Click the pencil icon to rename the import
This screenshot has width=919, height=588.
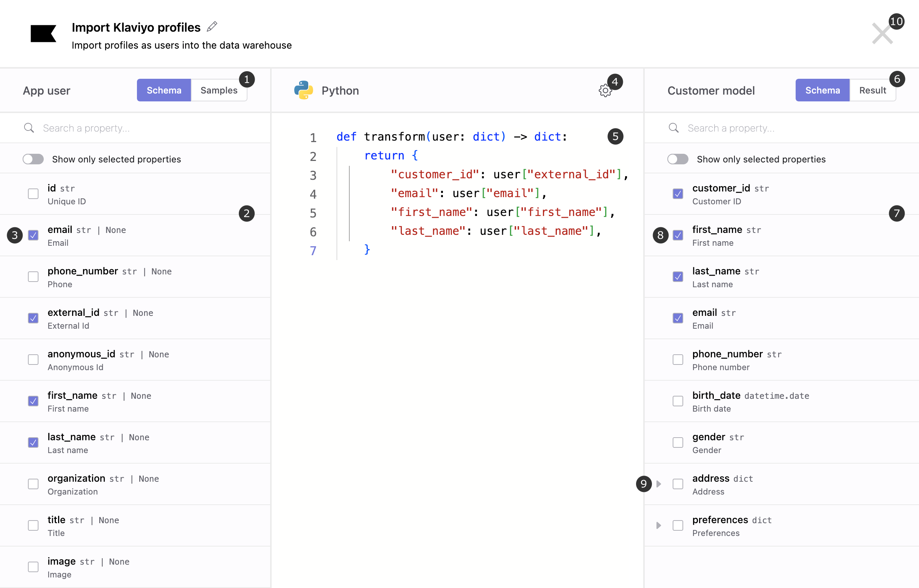pyautogui.click(x=212, y=26)
